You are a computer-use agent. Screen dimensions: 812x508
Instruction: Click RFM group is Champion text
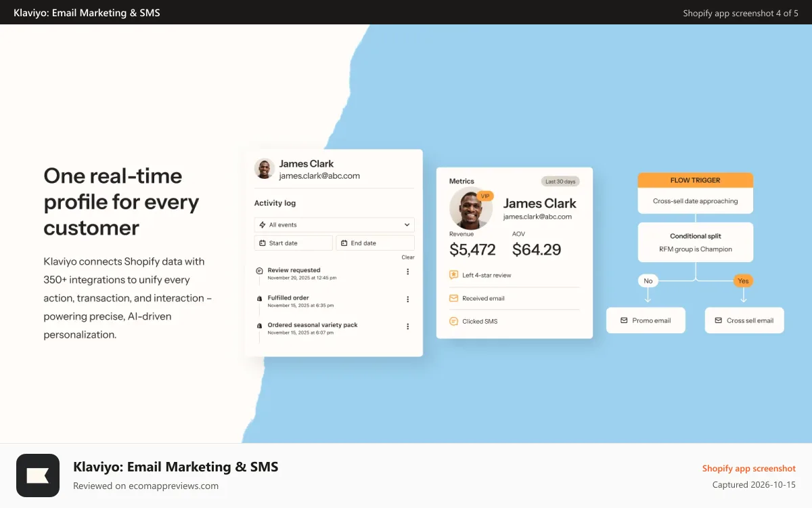(696, 249)
